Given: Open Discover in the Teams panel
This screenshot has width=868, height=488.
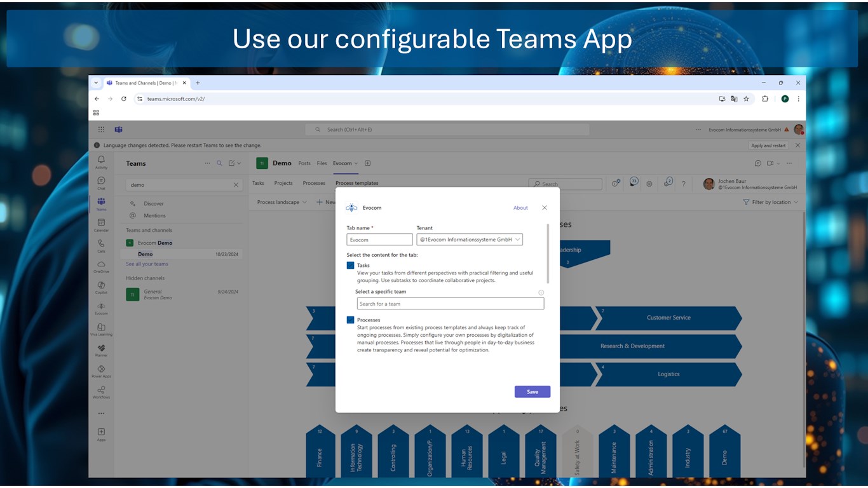Looking at the screenshot, I should pyautogui.click(x=154, y=203).
